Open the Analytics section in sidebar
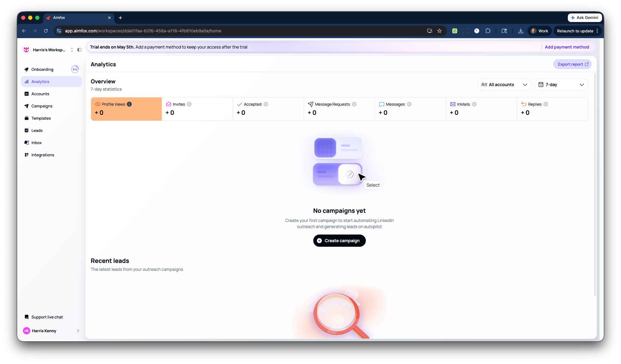Screen dimensions: 621x364 40,82
